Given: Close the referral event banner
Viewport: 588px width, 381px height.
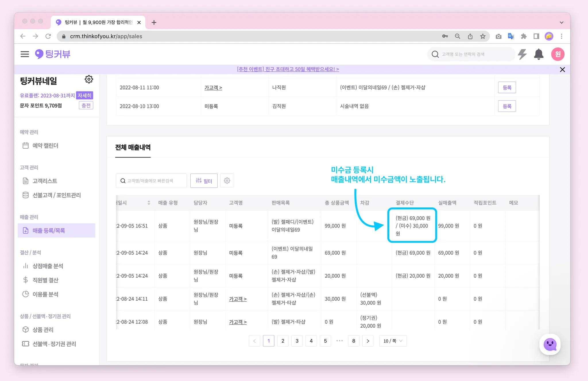Looking at the screenshot, I should (562, 70).
